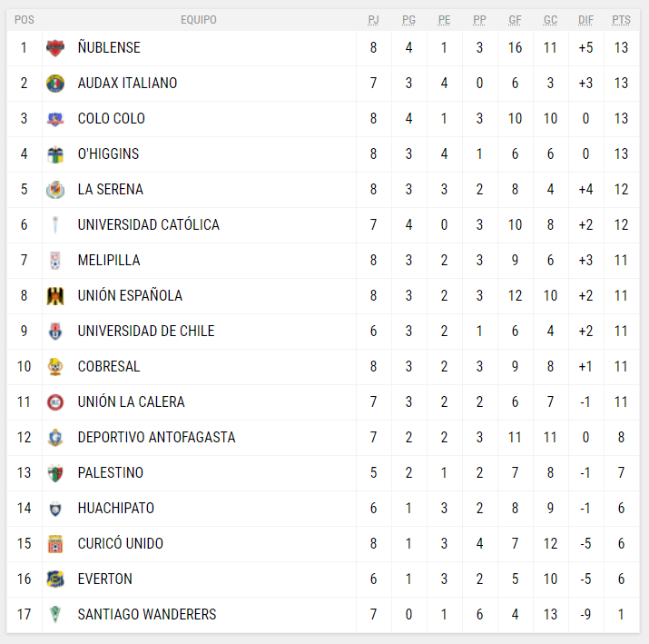This screenshot has width=649, height=644.
Task: Click the PTS column header
Action: pyautogui.click(x=621, y=20)
